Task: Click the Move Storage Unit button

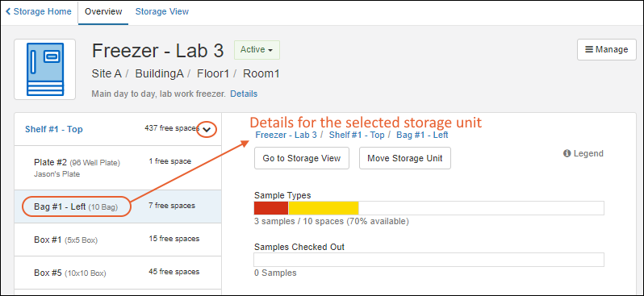Action: click(405, 158)
